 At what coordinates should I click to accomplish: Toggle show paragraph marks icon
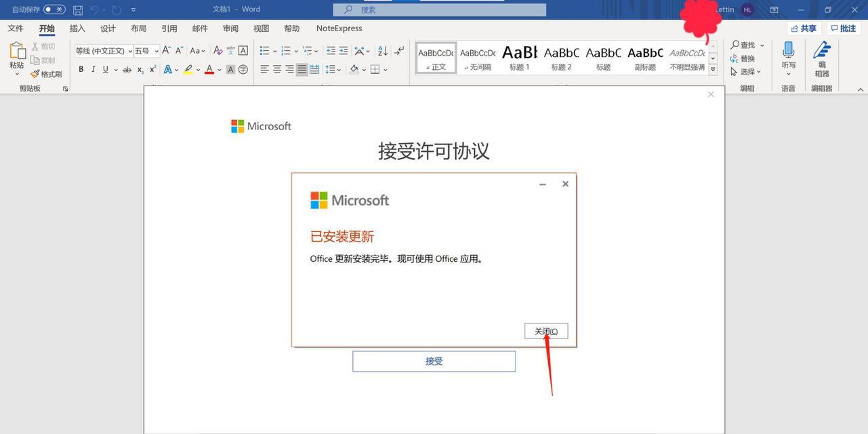point(399,51)
